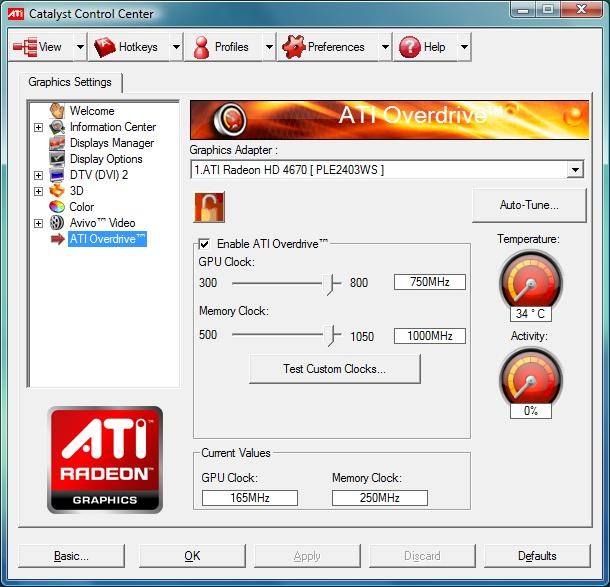Click the current Memory Clock 250MHz field

pos(380,498)
